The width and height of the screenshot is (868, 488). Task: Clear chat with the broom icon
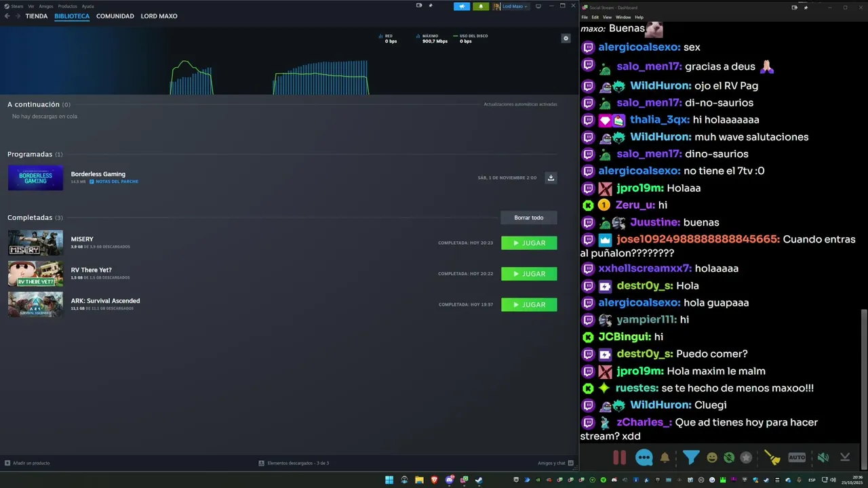pyautogui.click(x=772, y=457)
